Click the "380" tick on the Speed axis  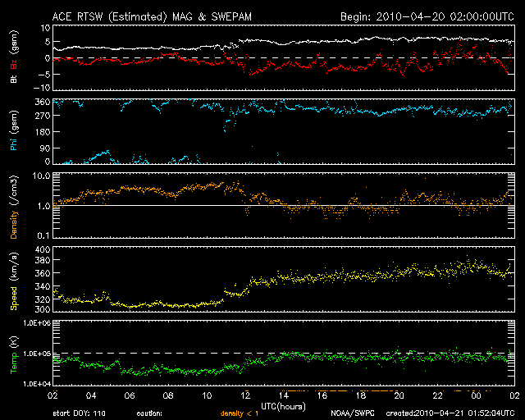[43, 260]
